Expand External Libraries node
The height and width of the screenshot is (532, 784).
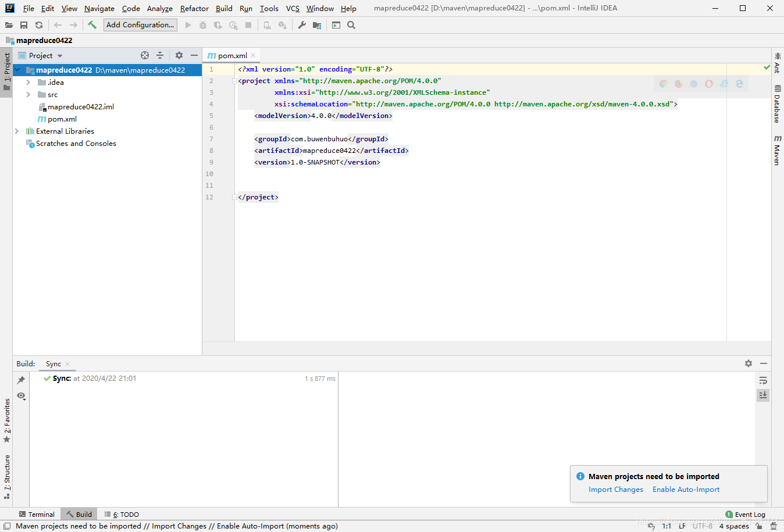[x=17, y=131]
